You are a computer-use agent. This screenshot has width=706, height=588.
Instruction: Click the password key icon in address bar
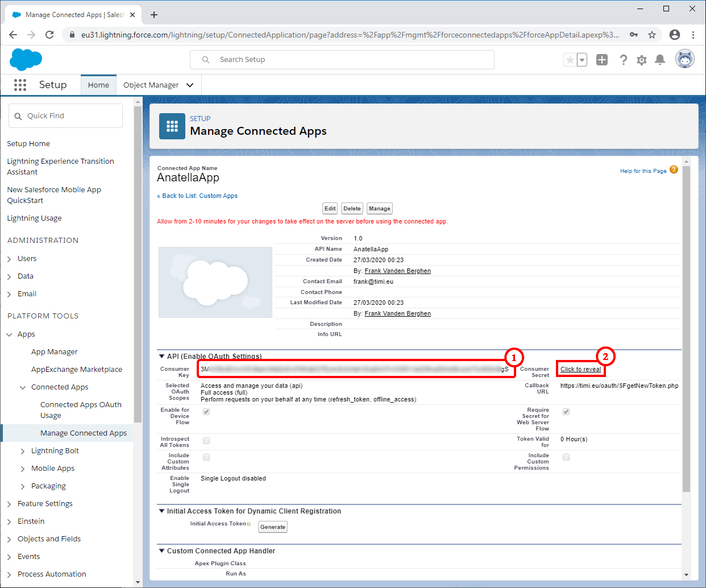(634, 35)
